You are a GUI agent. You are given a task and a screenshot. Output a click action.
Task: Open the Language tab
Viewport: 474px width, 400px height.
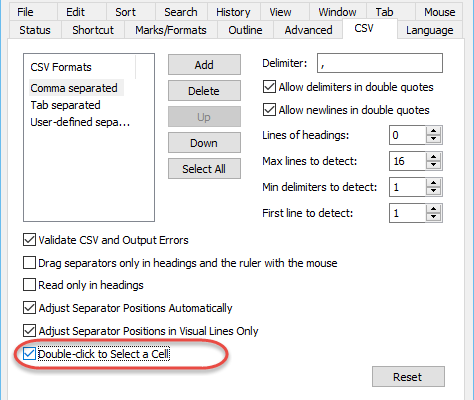(429, 30)
